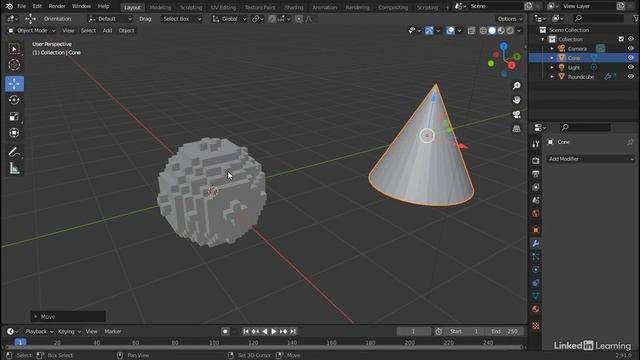Open the Object Data properties tab
Viewport: 640px width, 360px height.
pos(536,296)
